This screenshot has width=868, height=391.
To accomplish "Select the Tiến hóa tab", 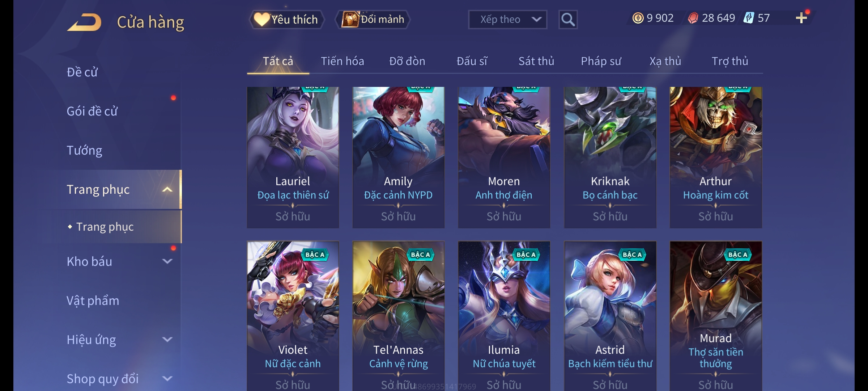I will click(x=342, y=61).
